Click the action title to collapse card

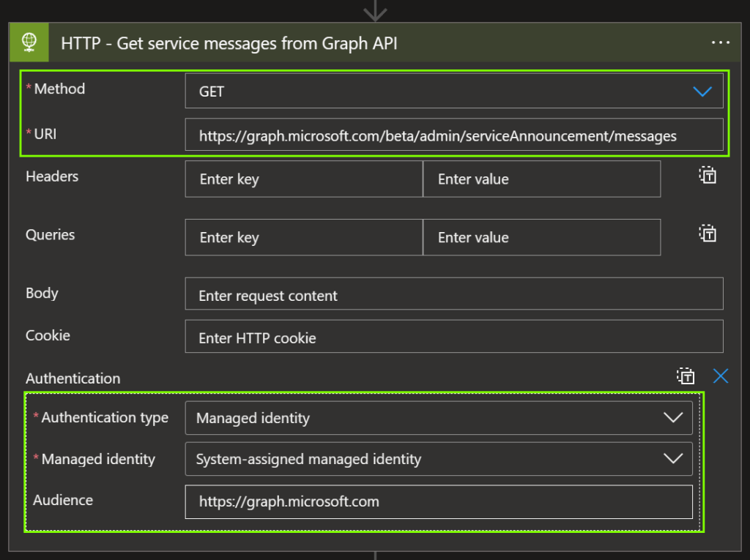229,43
